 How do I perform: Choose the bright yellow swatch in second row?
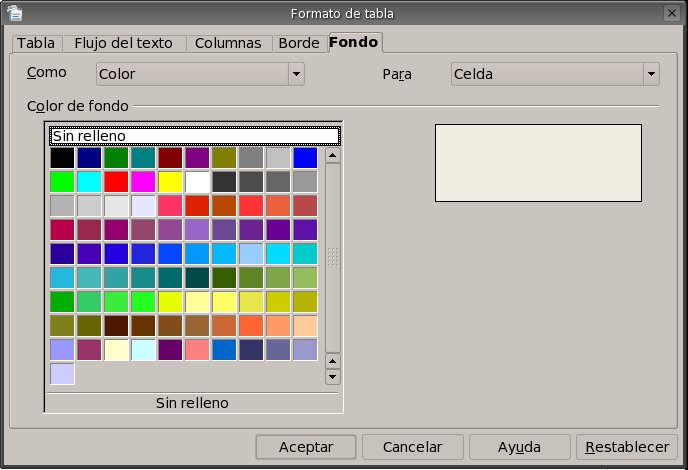click(x=170, y=182)
